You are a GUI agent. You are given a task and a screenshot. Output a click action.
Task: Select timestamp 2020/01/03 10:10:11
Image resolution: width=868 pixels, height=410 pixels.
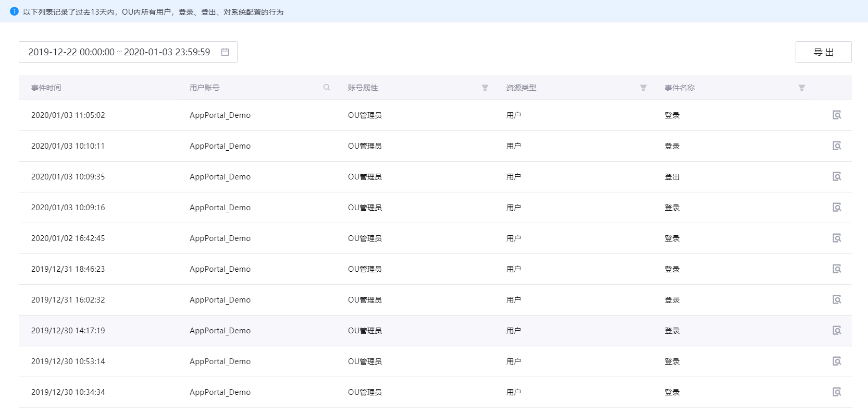click(68, 146)
